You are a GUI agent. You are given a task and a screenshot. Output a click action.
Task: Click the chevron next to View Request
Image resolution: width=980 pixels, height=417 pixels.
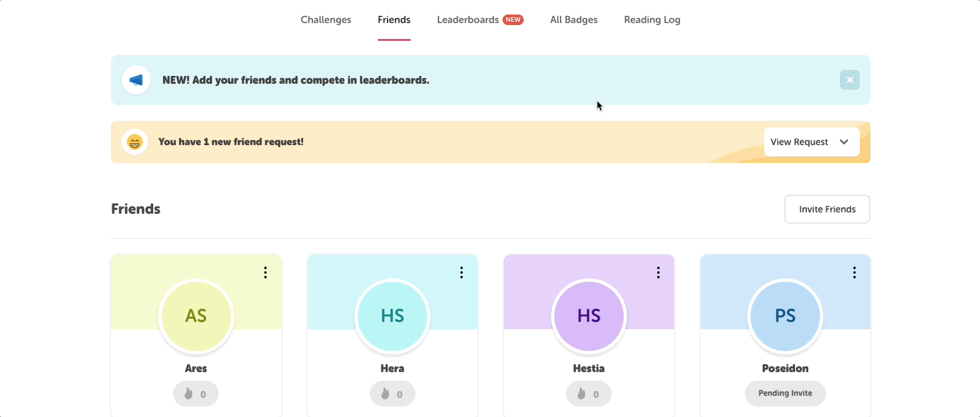pos(843,142)
